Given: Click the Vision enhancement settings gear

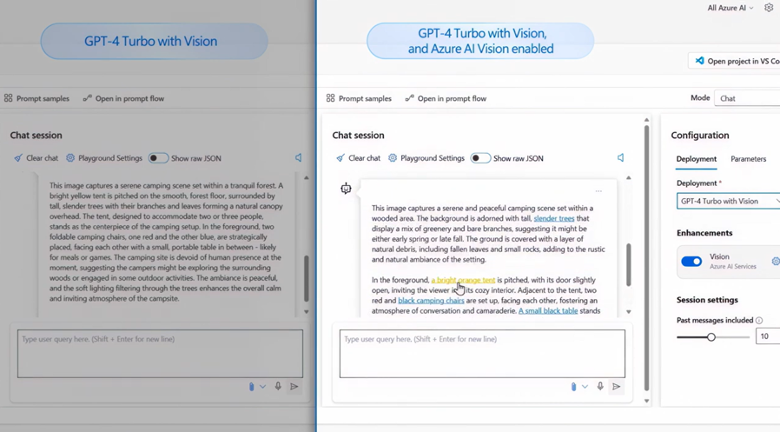Looking at the screenshot, I should point(776,261).
